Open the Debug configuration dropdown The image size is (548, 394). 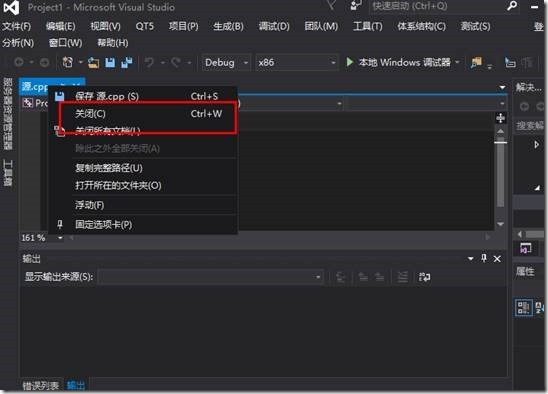pyautogui.click(x=226, y=63)
